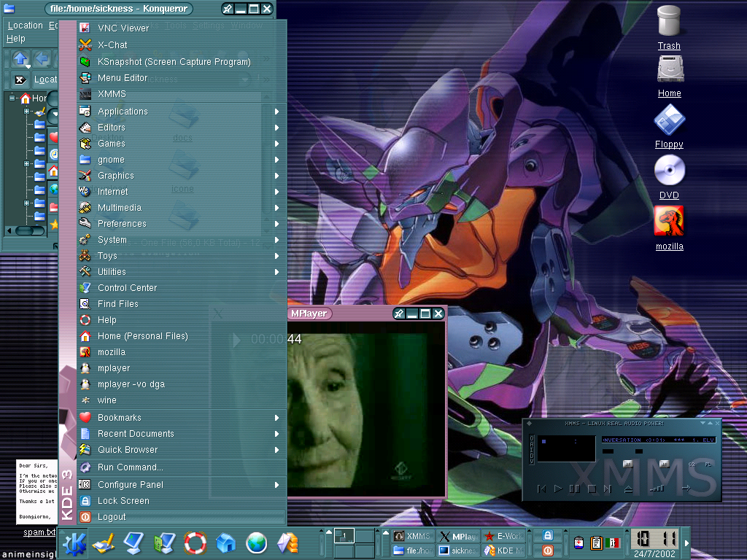Launch the globe web browser panel icon
This screenshot has width=747, height=560.
point(256,543)
